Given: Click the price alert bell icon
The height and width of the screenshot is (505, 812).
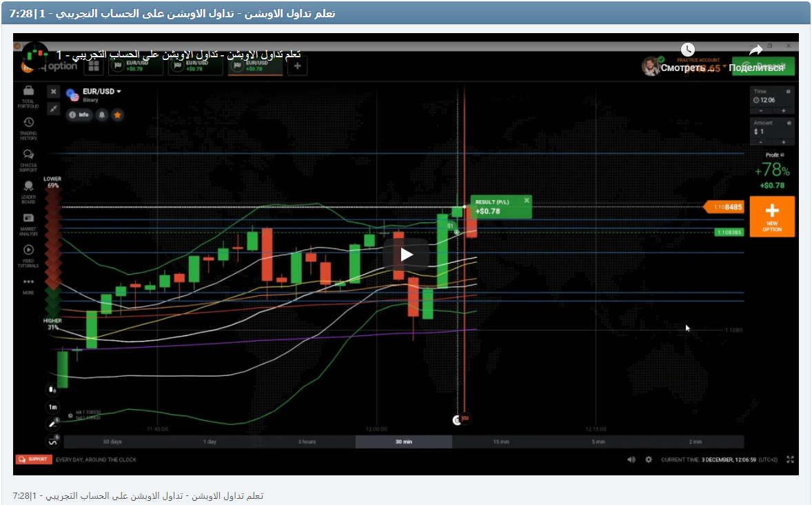Looking at the screenshot, I should pyautogui.click(x=102, y=115).
